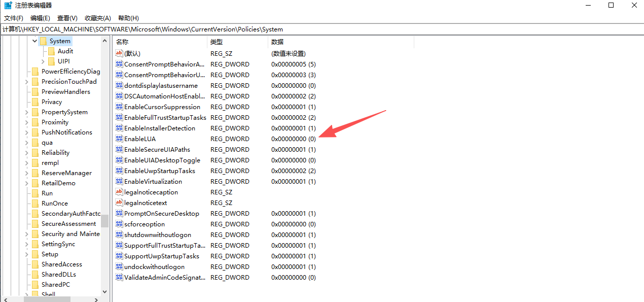The image size is (644, 302).
Task: Select the SecureAssessment key in the tree
Action: click(x=68, y=224)
